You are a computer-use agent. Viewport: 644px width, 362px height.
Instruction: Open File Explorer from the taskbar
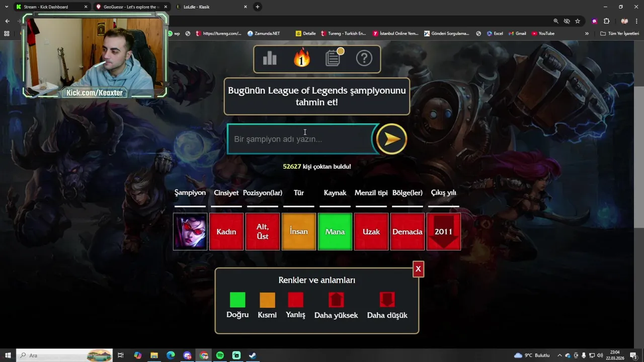[x=154, y=355]
